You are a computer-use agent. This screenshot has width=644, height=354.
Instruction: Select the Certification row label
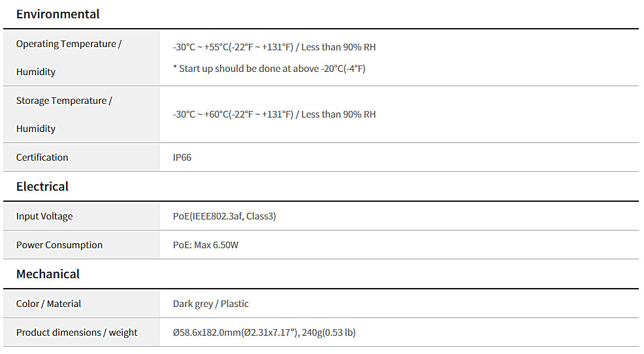(x=42, y=157)
